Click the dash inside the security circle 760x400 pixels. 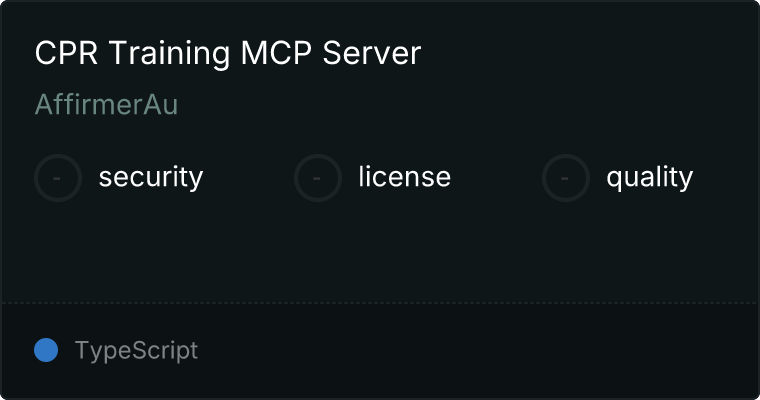pyautogui.click(x=57, y=178)
